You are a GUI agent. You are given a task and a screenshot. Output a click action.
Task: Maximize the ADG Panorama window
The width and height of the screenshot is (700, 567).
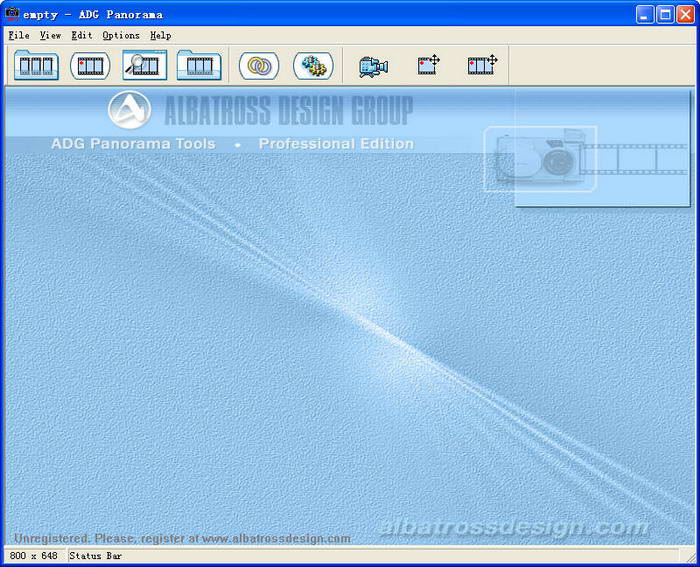665,14
